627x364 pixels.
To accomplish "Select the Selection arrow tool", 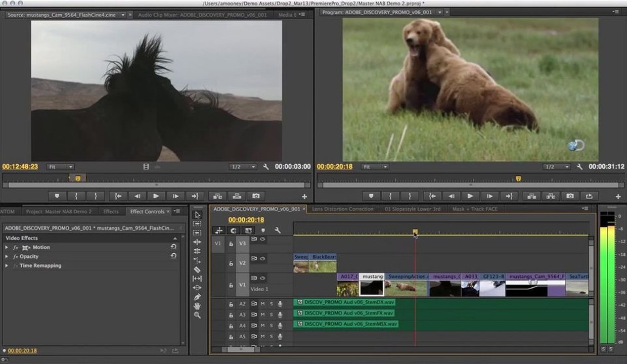I will tap(197, 215).
